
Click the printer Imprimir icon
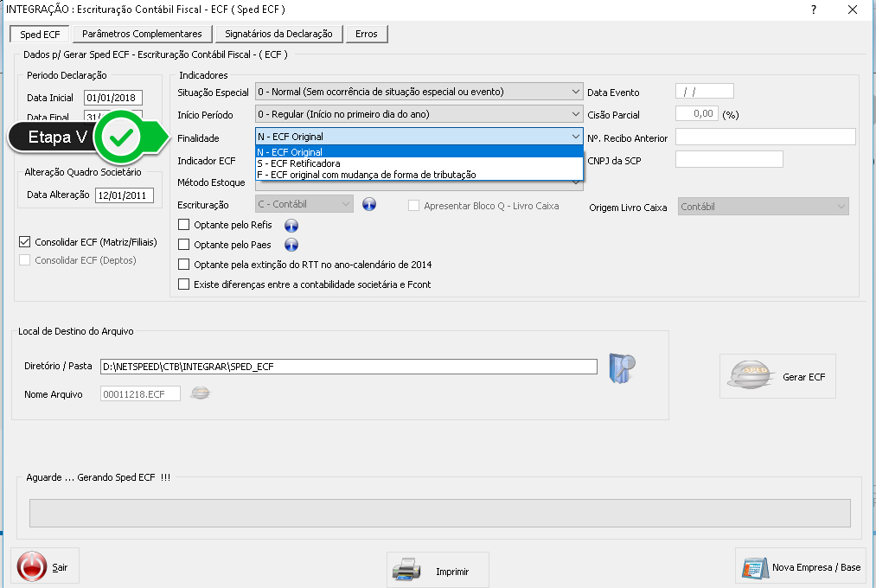(406, 571)
